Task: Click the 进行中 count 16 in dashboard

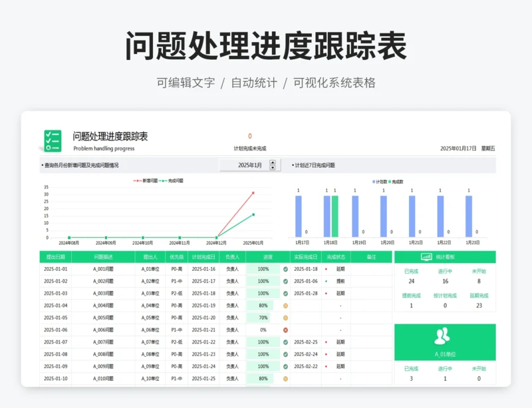Action: (x=445, y=282)
